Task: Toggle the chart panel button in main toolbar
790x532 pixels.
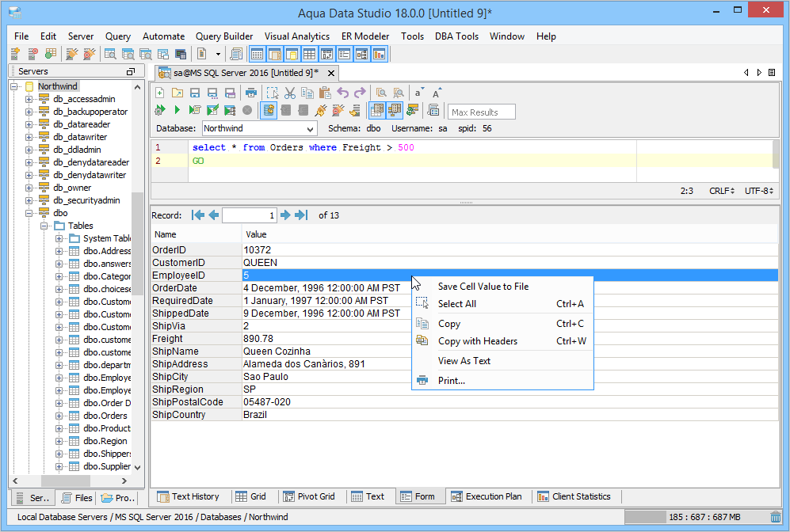Action: pyautogui.click(x=379, y=54)
